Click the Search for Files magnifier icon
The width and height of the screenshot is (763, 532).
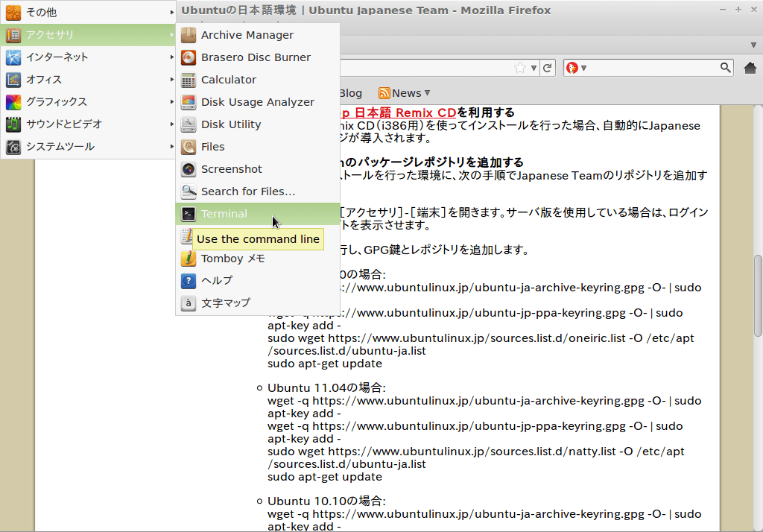[x=189, y=191]
